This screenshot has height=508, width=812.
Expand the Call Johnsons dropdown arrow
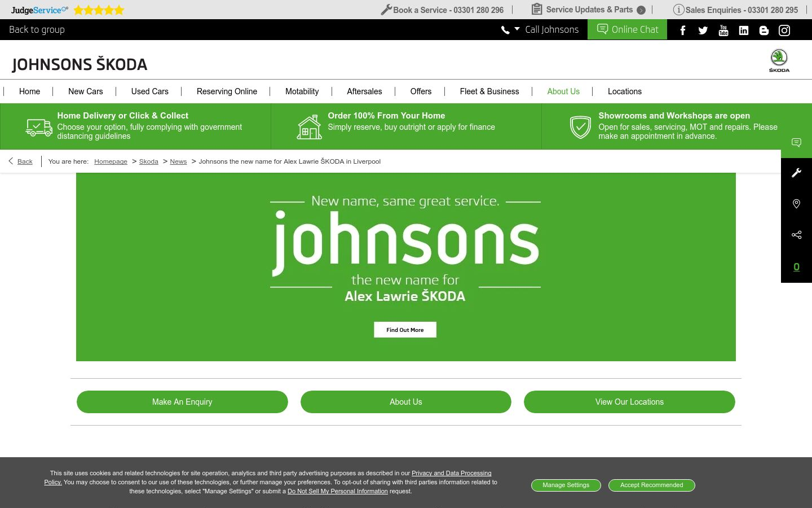(517, 29)
